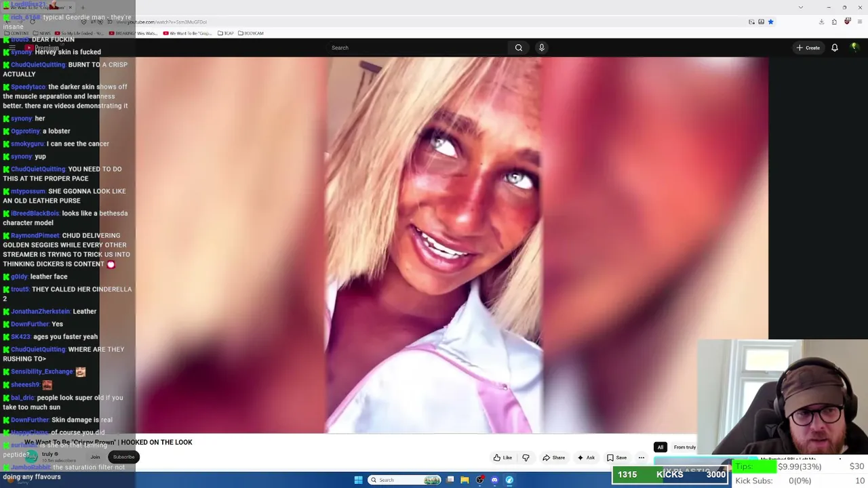This screenshot has height=488, width=868.
Task: Open the YouTube account avatar menu
Action: tap(854, 47)
